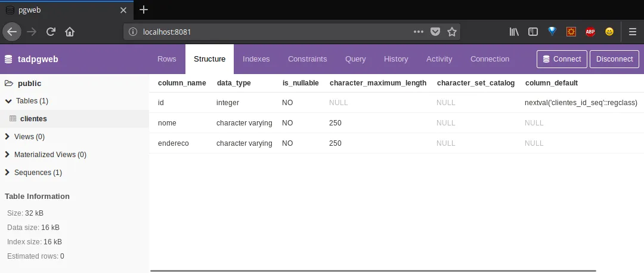Click the 250 length in nome row
Viewport: 644px width, 273px height.
pos(335,122)
